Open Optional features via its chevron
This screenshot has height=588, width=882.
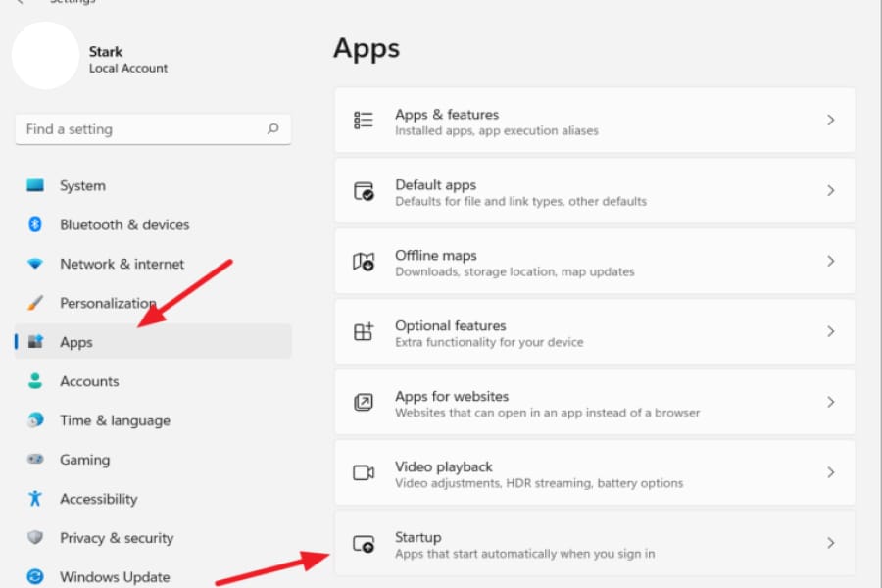[830, 331]
